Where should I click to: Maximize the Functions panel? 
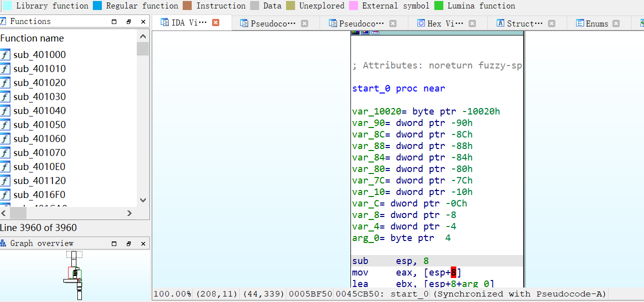click(114, 21)
